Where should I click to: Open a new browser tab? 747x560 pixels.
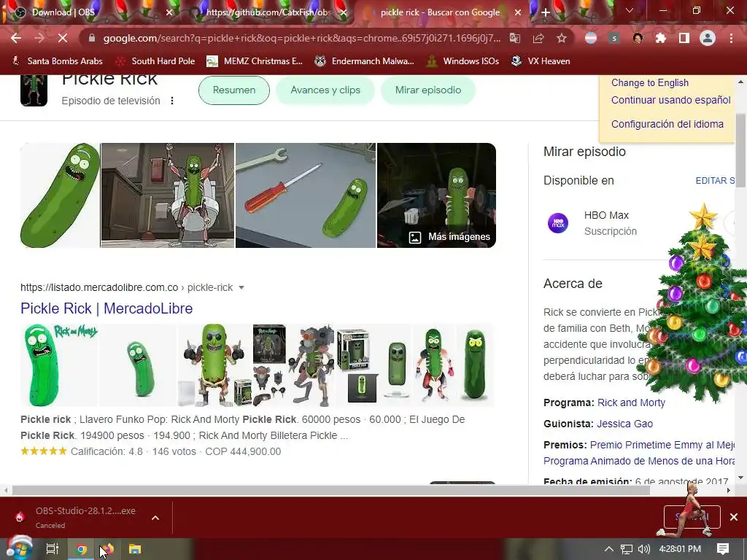[x=546, y=13]
